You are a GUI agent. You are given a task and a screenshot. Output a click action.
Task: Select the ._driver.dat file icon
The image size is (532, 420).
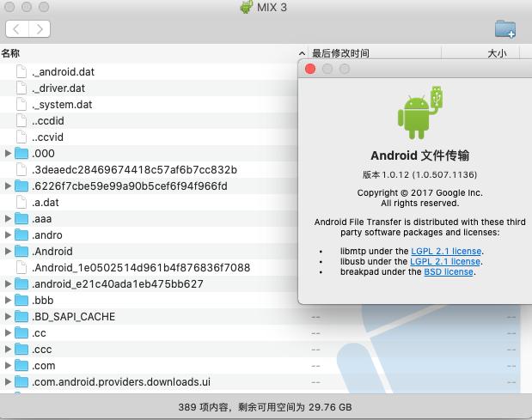(21, 88)
